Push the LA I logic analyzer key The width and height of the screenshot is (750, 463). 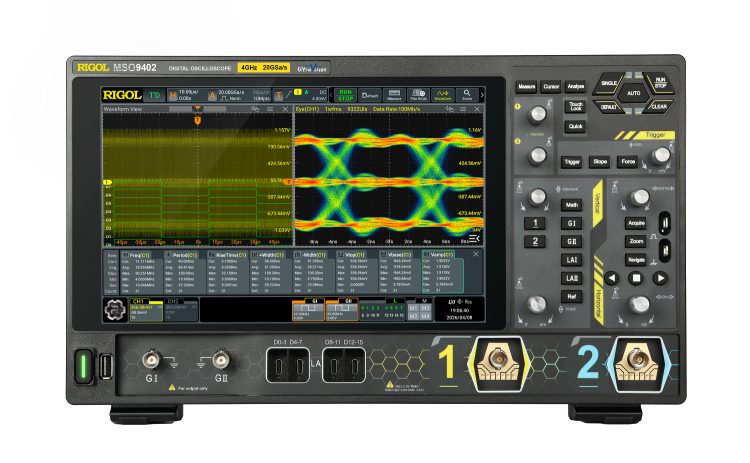click(x=572, y=260)
